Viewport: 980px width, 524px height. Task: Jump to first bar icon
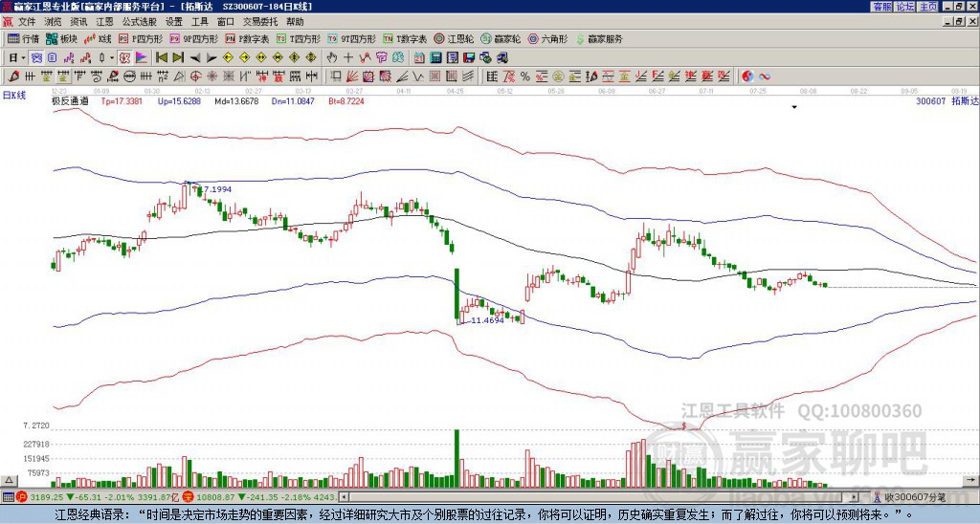click(161, 58)
